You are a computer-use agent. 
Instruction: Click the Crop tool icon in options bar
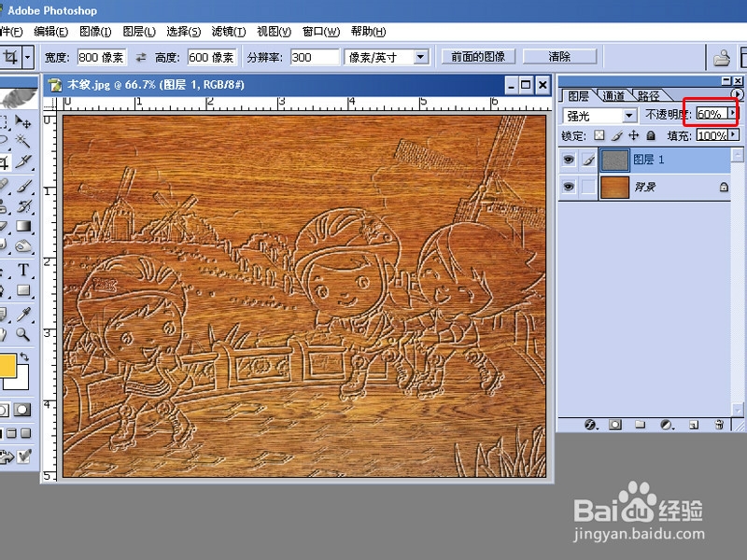coord(10,58)
